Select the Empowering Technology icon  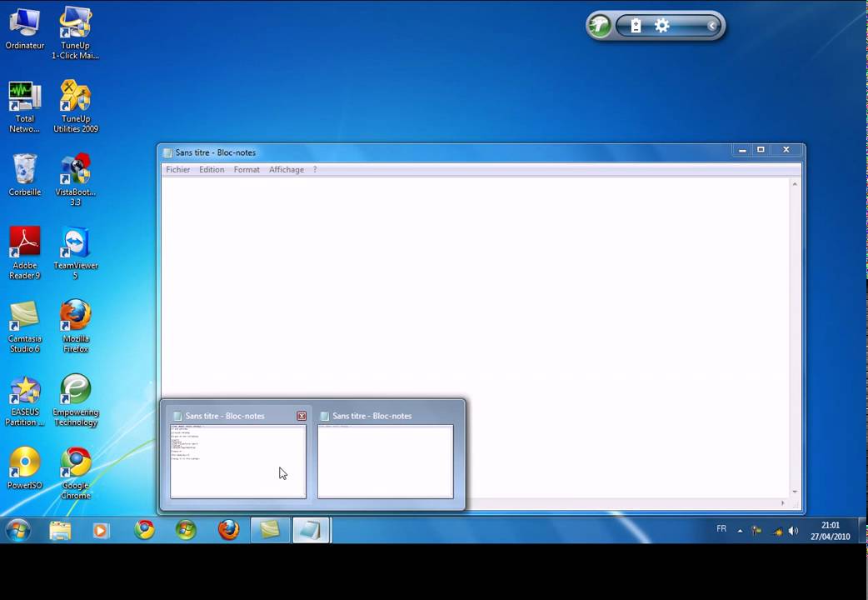pyautogui.click(x=75, y=401)
